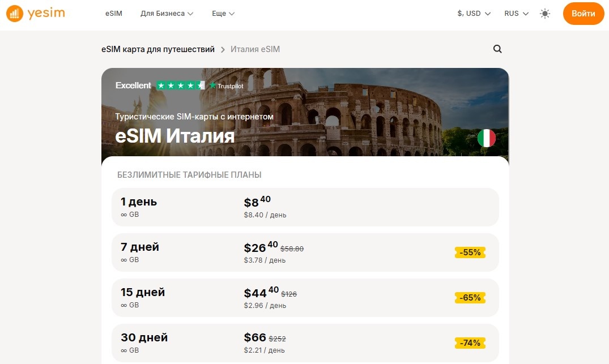Select the 15 дней unlimited plan

coord(305,298)
